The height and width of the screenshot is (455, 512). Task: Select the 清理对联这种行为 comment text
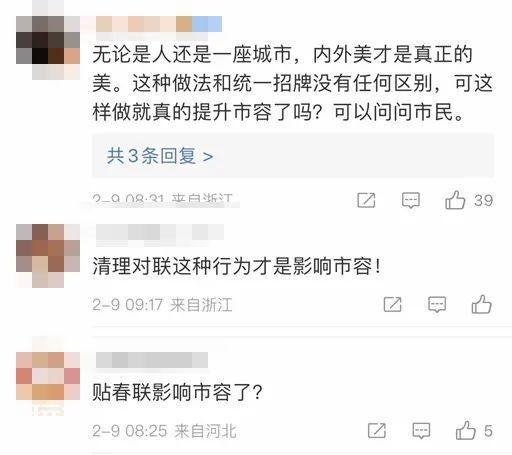point(236,267)
